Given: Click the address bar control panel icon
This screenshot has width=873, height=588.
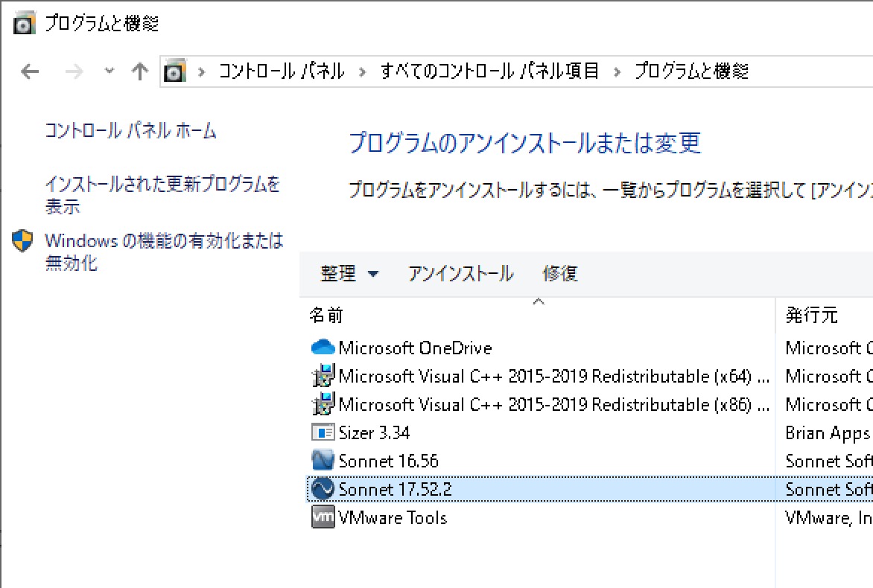Looking at the screenshot, I should [174, 71].
